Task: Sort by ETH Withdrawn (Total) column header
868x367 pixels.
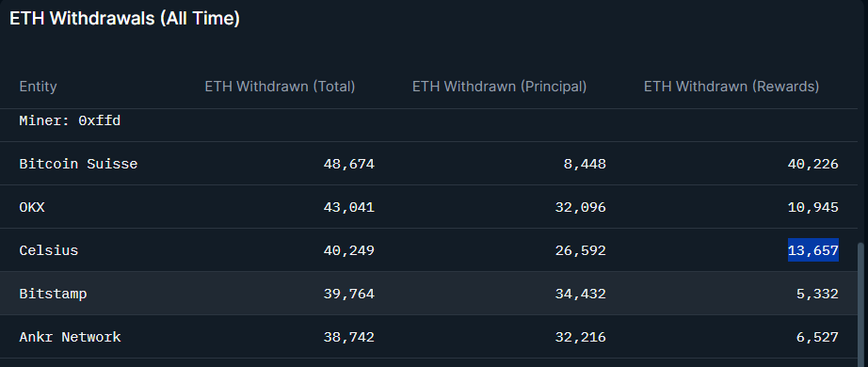Action: point(281,87)
